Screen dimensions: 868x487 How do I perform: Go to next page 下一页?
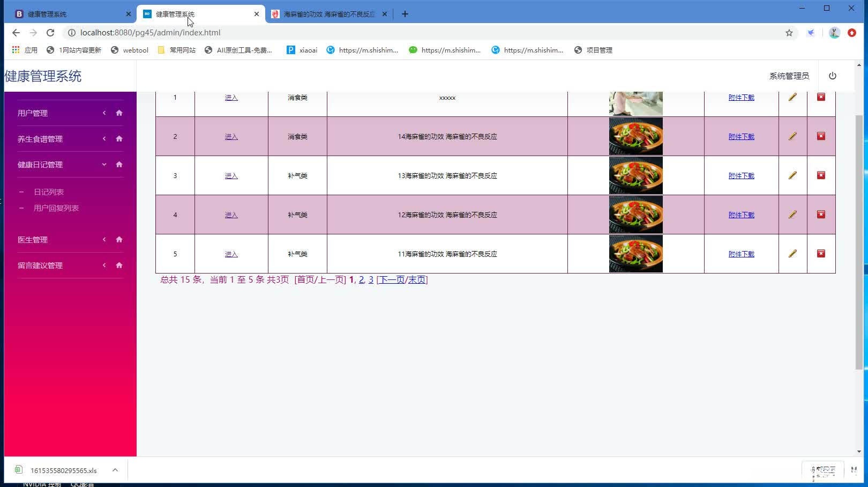(392, 280)
